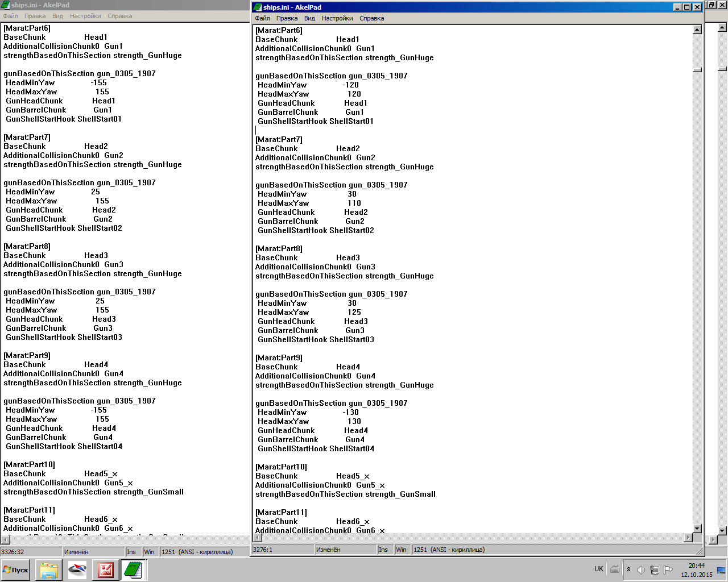The height and width of the screenshot is (582, 728).
Task: Open Правка menu in background window
Action: click(x=35, y=16)
